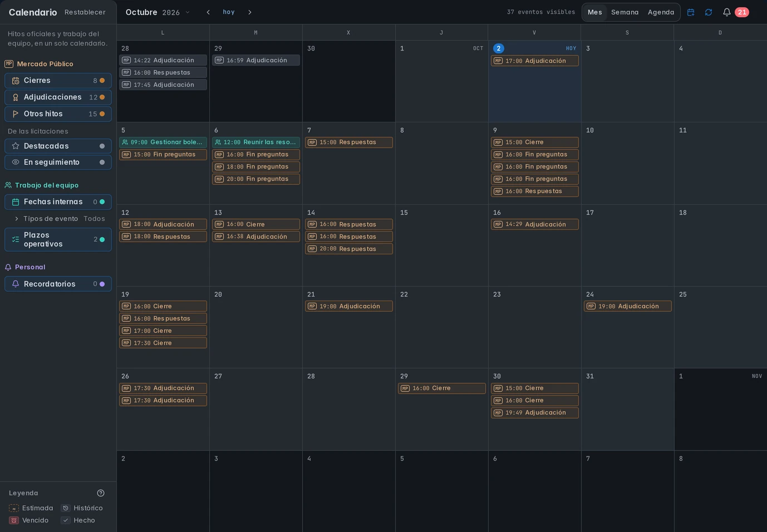Advance to the next month with the right chevron

click(x=250, y=12)
